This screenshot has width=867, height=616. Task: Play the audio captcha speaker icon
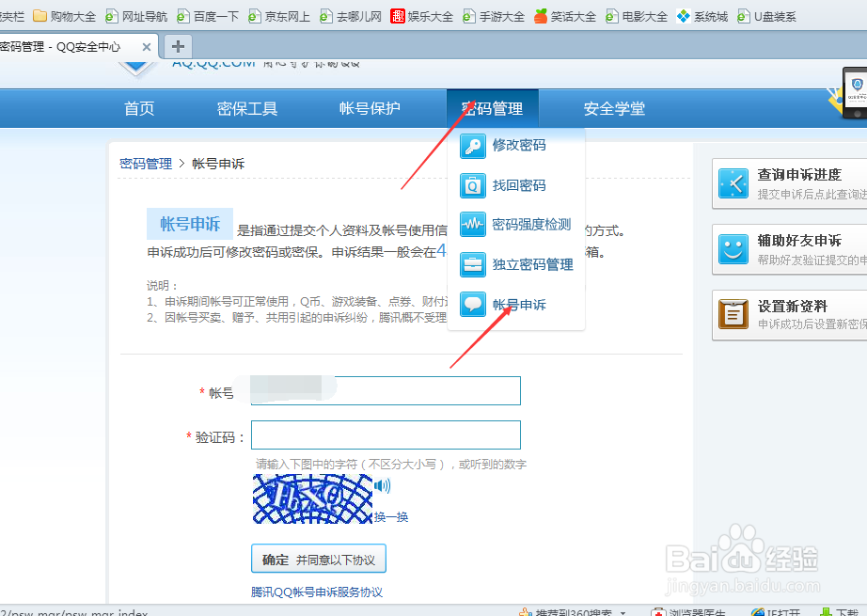(382, 486)
